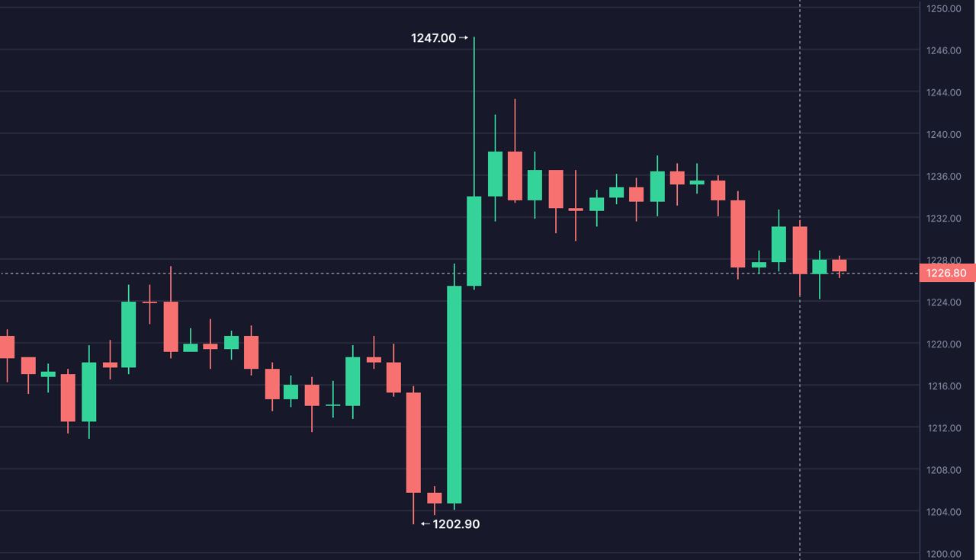The image size is (976, 560).
Task: Click the 1240.00 price axis label
Action: point(943,135)
